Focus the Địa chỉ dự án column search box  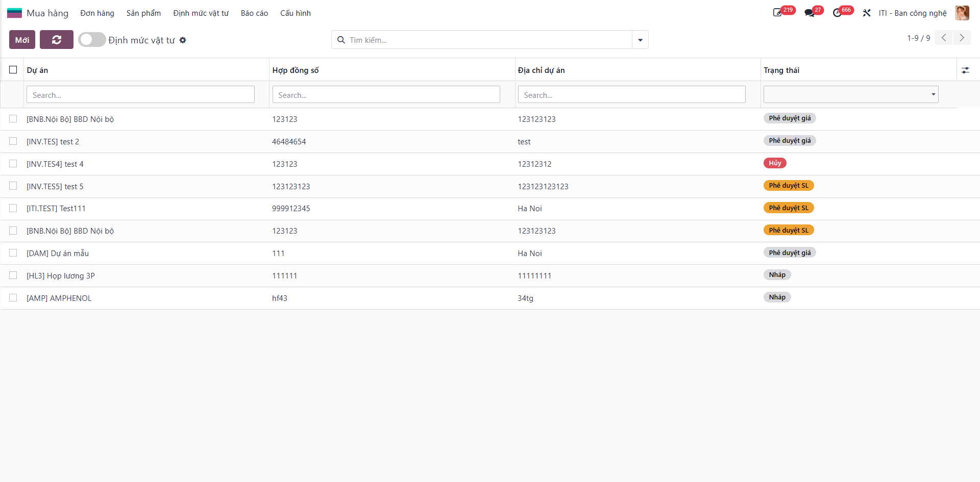pyautogui.click(x=631, y=94)
